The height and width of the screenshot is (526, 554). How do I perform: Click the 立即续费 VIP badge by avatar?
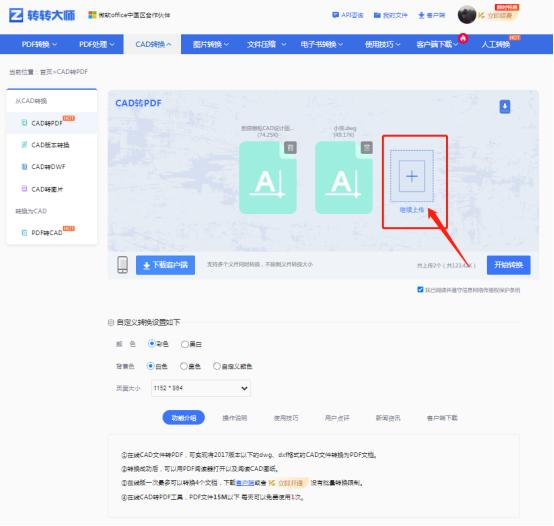[497, 15]
